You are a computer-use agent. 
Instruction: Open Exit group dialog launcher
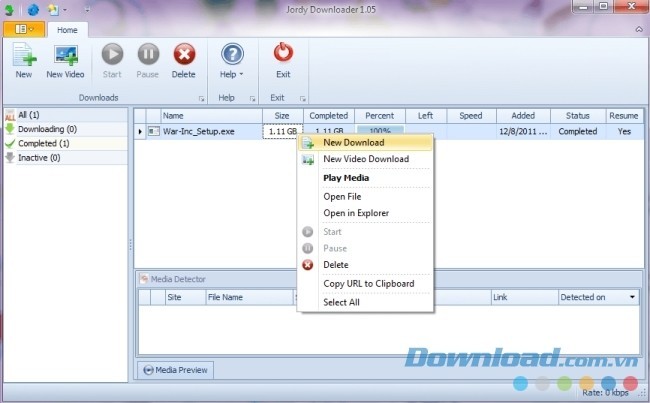point(303,99)
